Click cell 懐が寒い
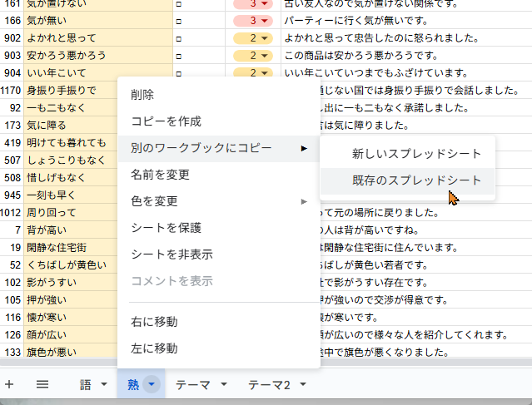The height and width of the screenshot is (405, 532). tap(71, 318)
